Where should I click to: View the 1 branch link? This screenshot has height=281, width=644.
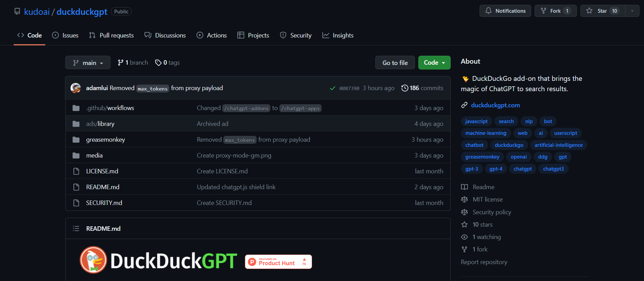point(133,63)
